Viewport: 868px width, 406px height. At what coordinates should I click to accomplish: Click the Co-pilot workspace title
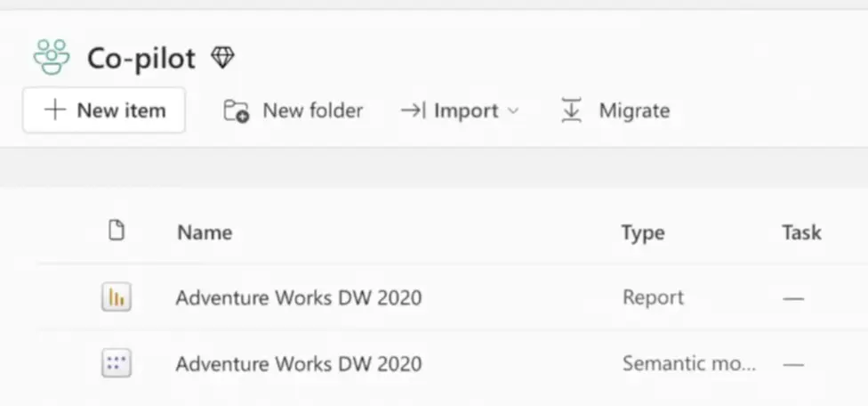click(141, 59)
